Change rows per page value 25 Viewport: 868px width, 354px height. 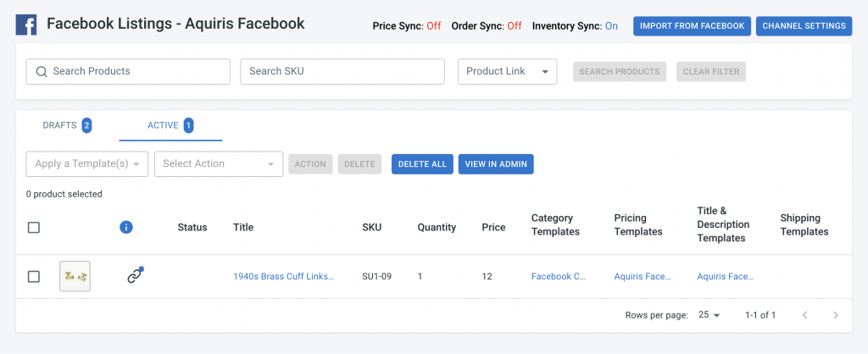(709, 315)
